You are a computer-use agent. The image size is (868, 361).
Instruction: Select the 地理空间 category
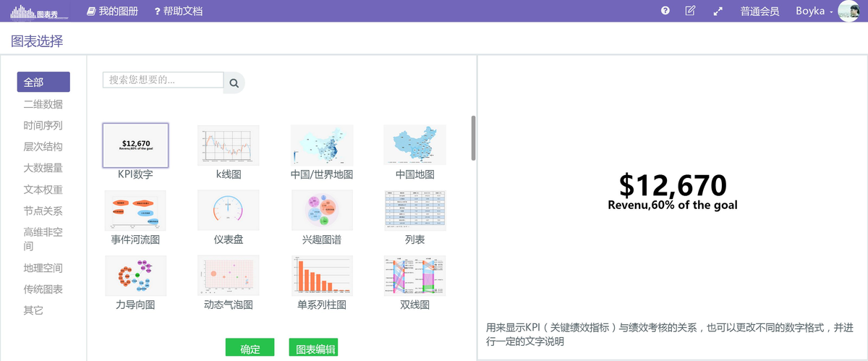pyautogui.click(x=43, y=268)
